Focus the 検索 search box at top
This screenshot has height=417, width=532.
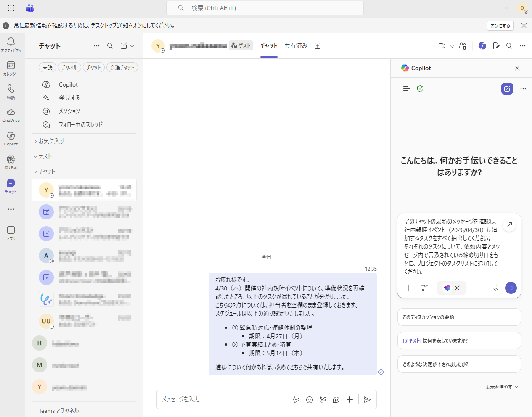265,8
